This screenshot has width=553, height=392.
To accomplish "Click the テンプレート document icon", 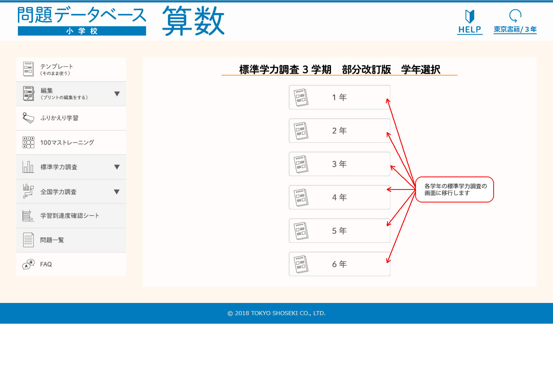I will tap(28, 69).
